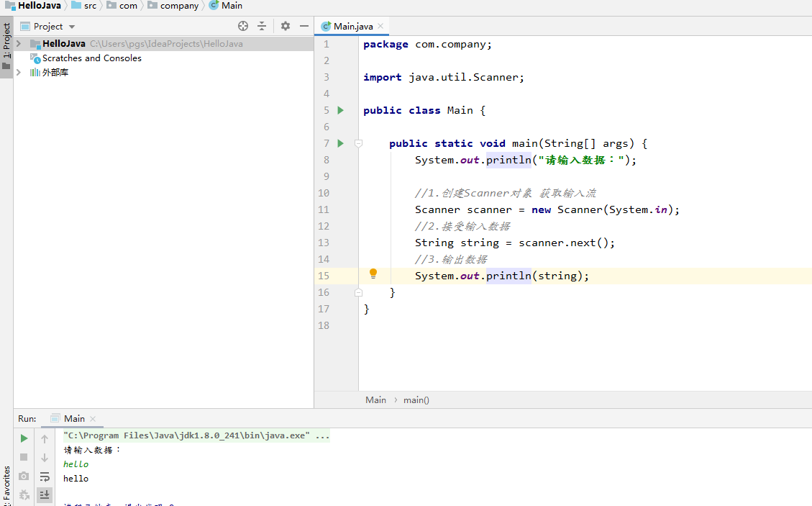Click the locate current file crosshair icon
The width and height of the screenshot is (812, 506).
tap(243, 26)
